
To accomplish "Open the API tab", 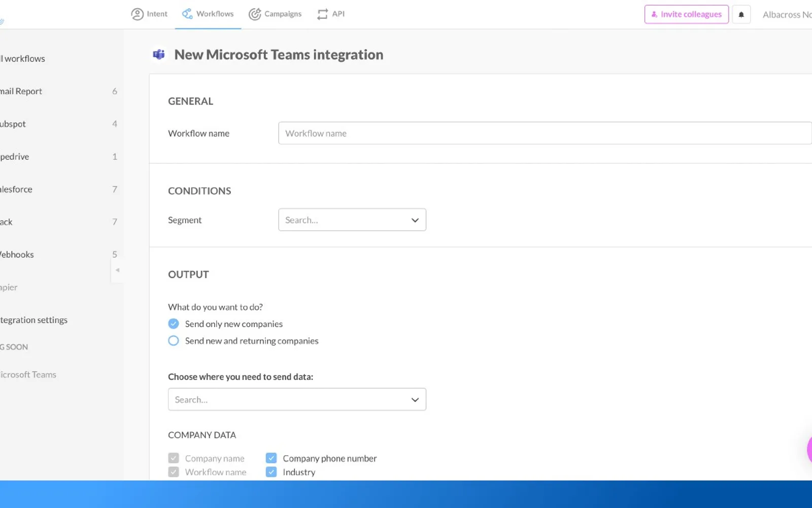I will pyautogui.click(x=331, y=14).
